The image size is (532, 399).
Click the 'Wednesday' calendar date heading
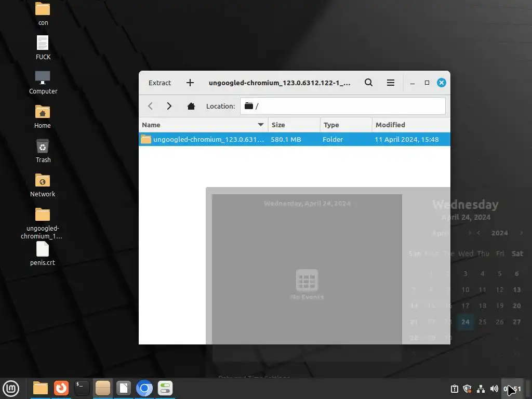(465, 205)
